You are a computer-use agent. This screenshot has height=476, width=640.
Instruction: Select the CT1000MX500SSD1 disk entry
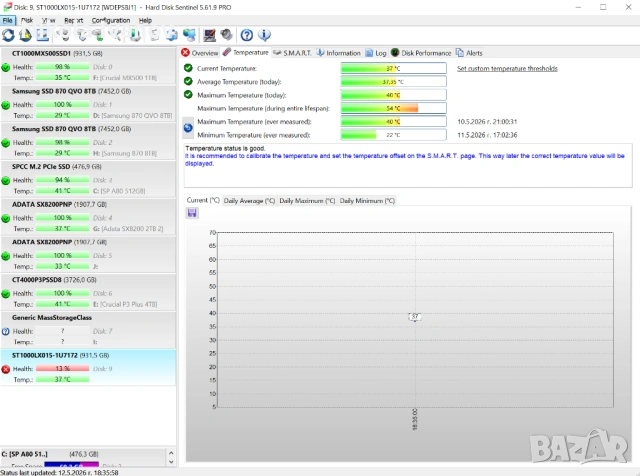pos(88,65)
